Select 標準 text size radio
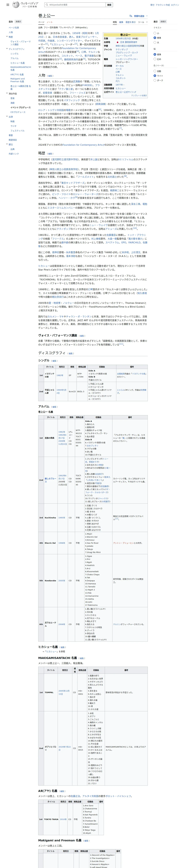The image size is (186, 868). click(155, 38)
